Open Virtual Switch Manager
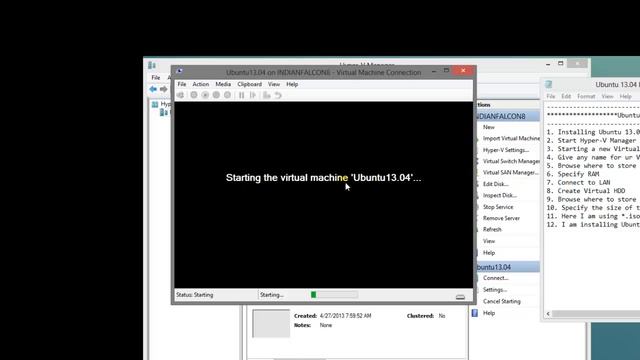This screenshot has width=640, height=360. [x=511, y=161]
